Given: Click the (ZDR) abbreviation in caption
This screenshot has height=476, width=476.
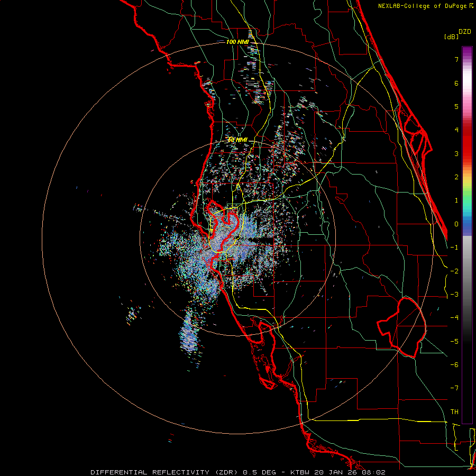Looking at the screenshot, I should (x=226, y=472).
